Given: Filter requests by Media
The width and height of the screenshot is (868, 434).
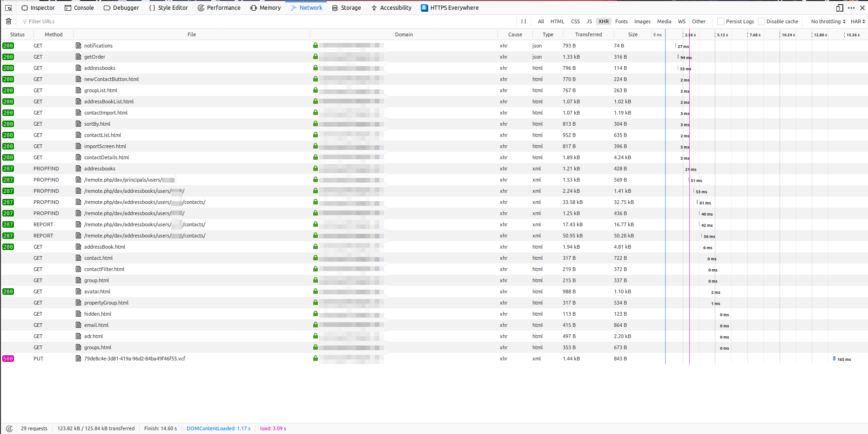Looking at the screenshot, I should tap(664, 21).
